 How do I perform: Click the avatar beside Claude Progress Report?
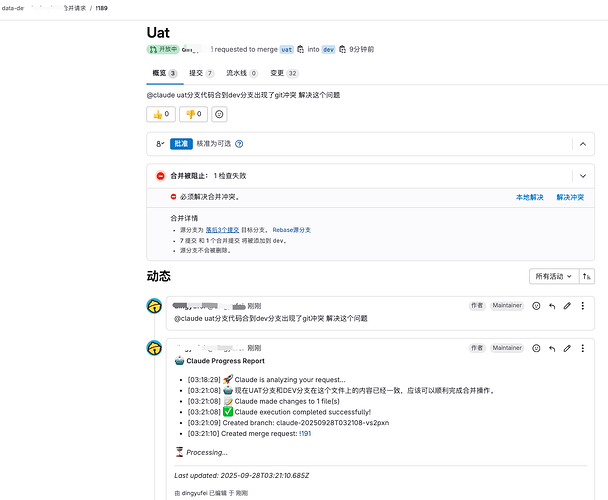pos(154,348)
